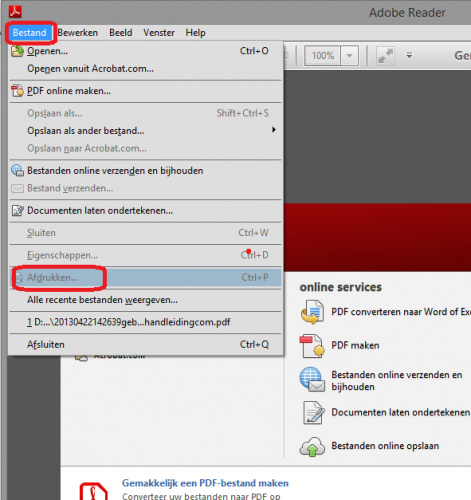Click the sign-document icon in the menu
The width and height of the screenshot is (471, 500).
[x=17, y=211]
